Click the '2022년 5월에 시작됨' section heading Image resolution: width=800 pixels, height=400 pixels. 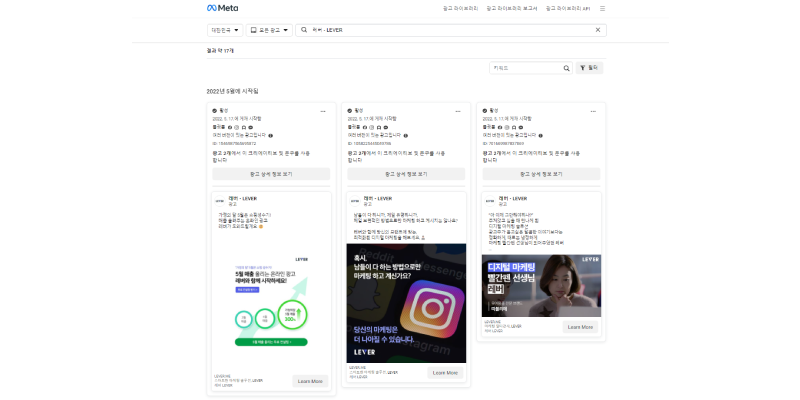[233, 91]
